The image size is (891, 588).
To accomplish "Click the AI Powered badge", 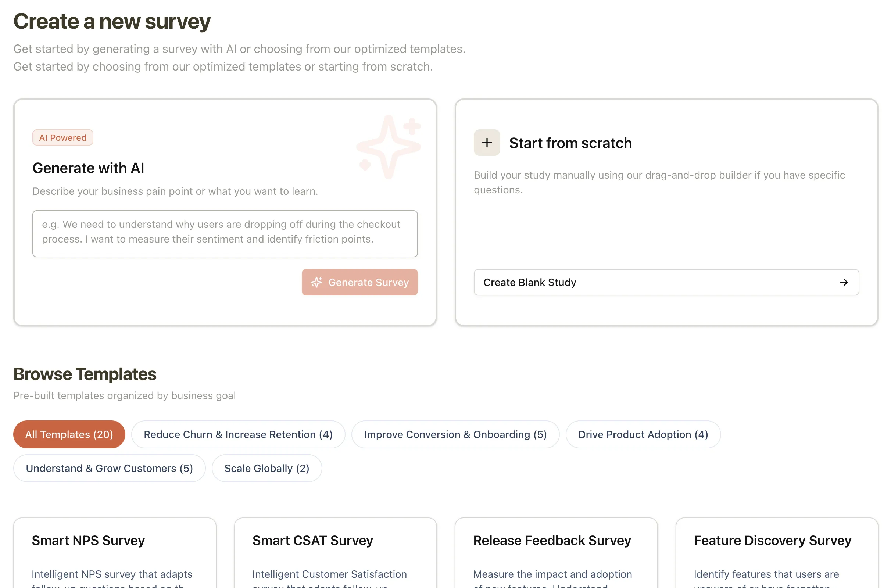I will (x=62, y=137).
